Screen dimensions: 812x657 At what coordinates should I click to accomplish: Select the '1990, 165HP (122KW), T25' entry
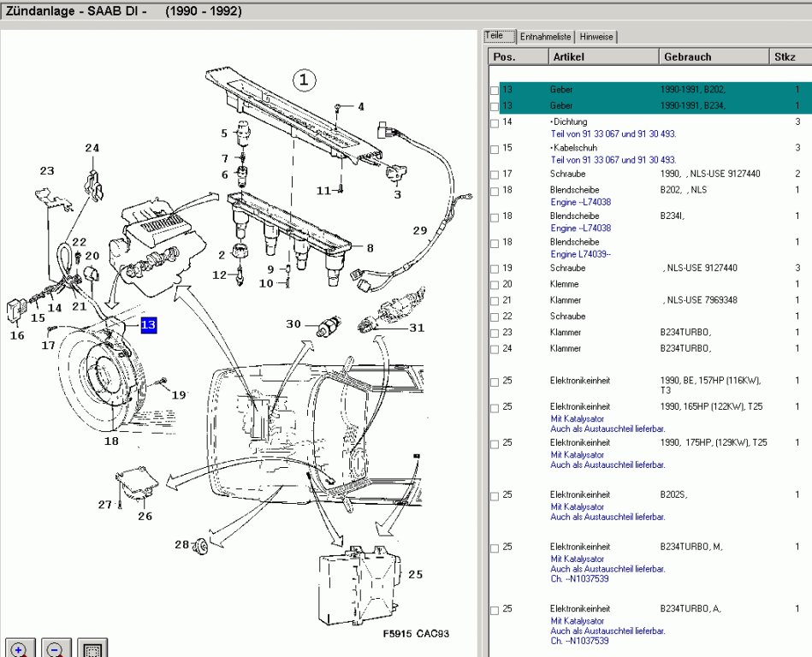click(x=711, y=406)
